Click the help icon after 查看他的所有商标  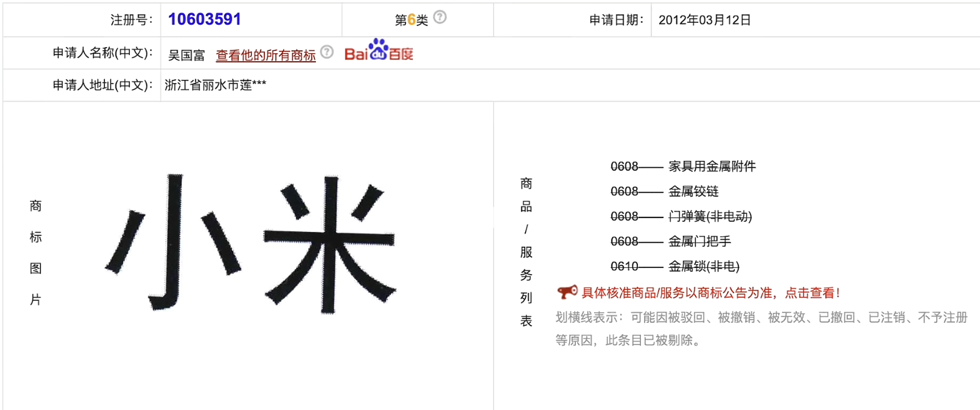[x=327, y=52]
